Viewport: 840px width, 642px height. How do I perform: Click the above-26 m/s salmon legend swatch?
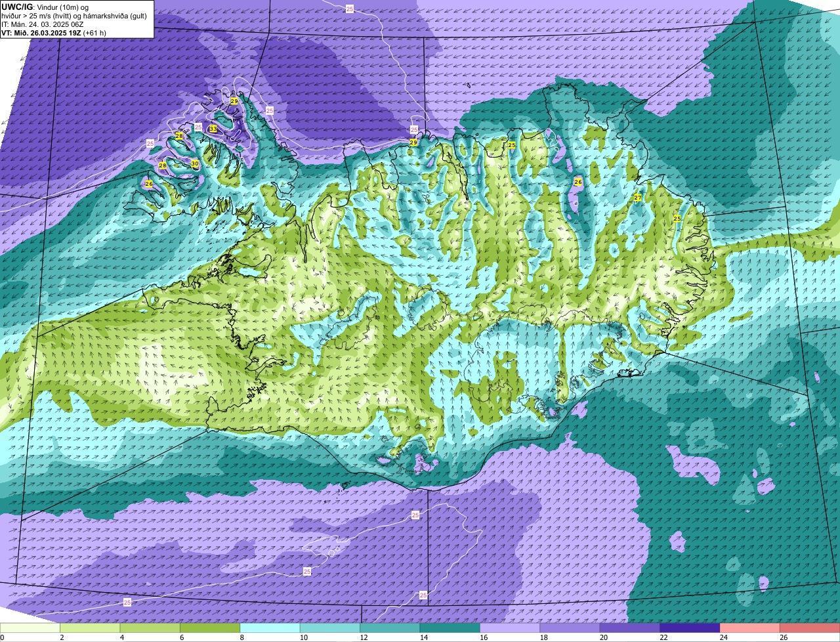tap(810, 628)
